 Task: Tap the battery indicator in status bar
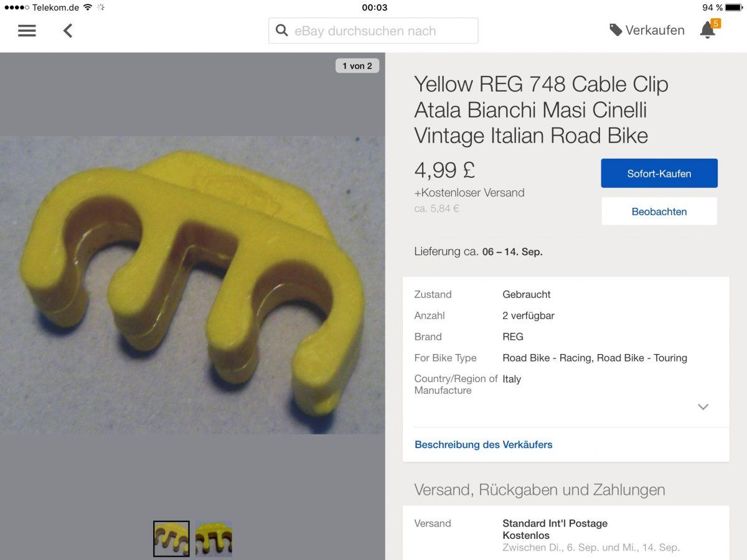click(735, 7)
